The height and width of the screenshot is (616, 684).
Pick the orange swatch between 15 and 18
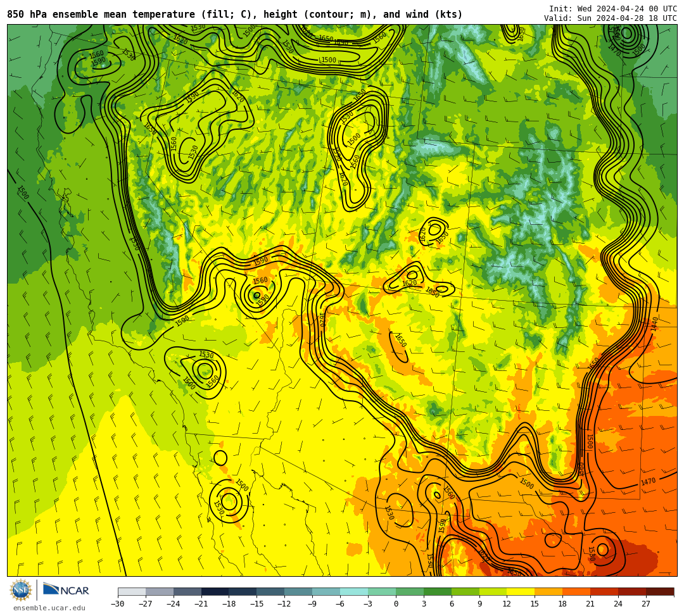tap(548, 591)
